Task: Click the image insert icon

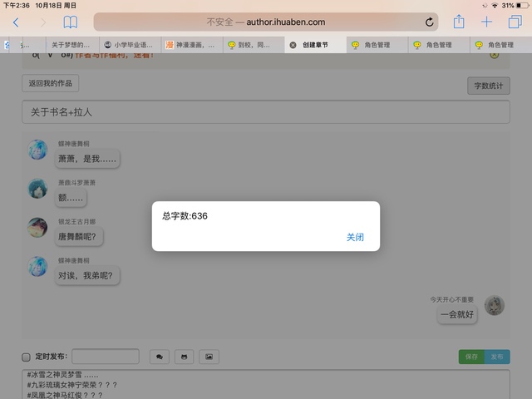Action: [x=209, y=357]
